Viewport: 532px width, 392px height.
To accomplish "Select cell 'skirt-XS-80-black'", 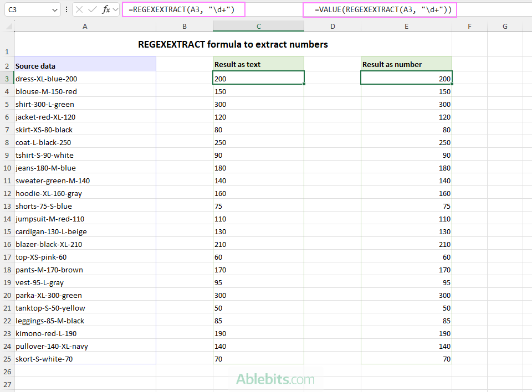I will click(x=85, y=130).
